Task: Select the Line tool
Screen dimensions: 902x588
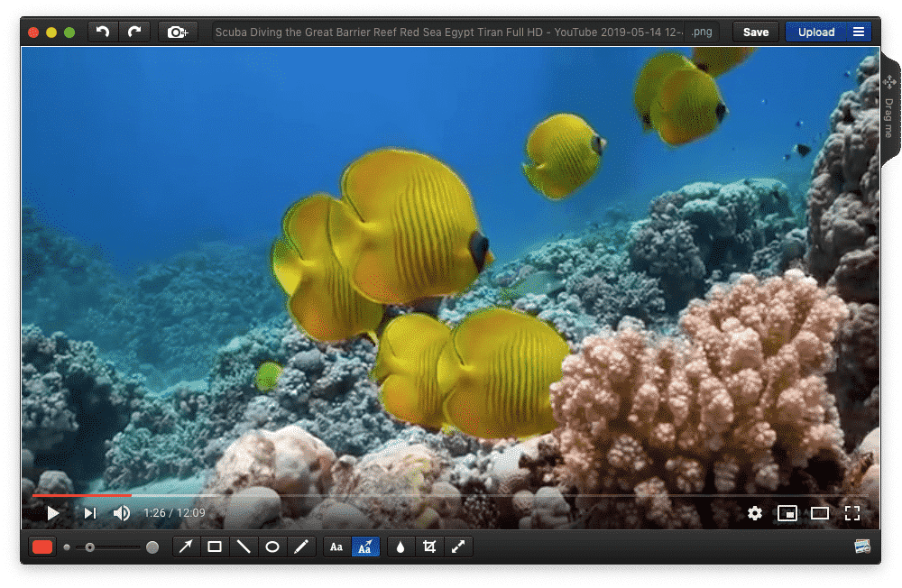Action: (244, 547)
